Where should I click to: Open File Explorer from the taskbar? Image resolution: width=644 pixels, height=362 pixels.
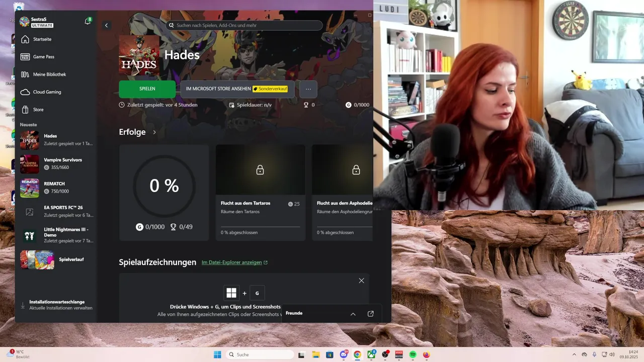point(316,354)
